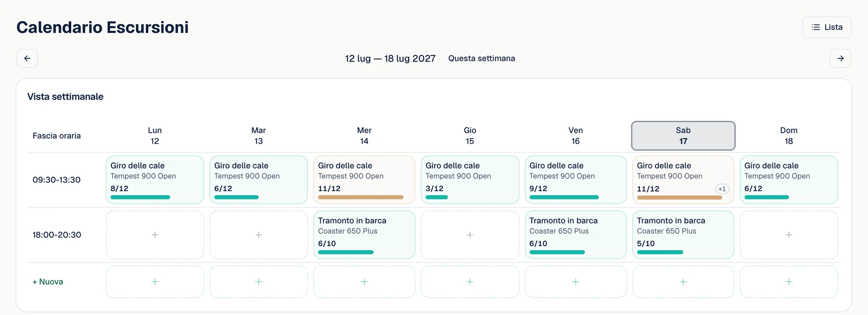Add an 18:00-20:30 excursion on Sunday 18
Screen dimensions: 868x315
(x=789, y=235)
